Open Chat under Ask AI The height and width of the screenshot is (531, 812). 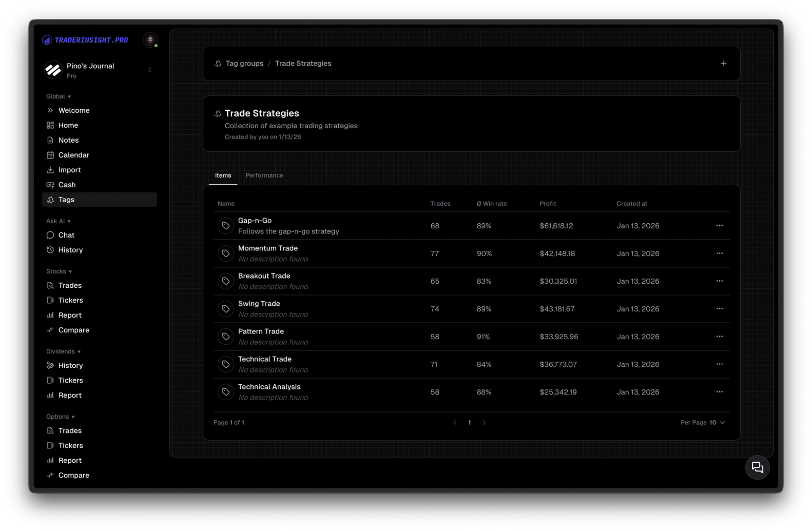[x=100, y=235]
